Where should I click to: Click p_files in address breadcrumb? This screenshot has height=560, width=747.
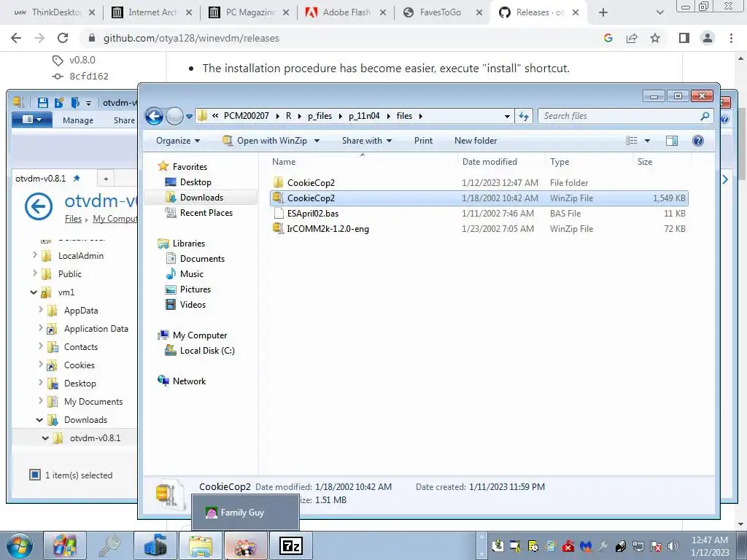coord(320,116)
